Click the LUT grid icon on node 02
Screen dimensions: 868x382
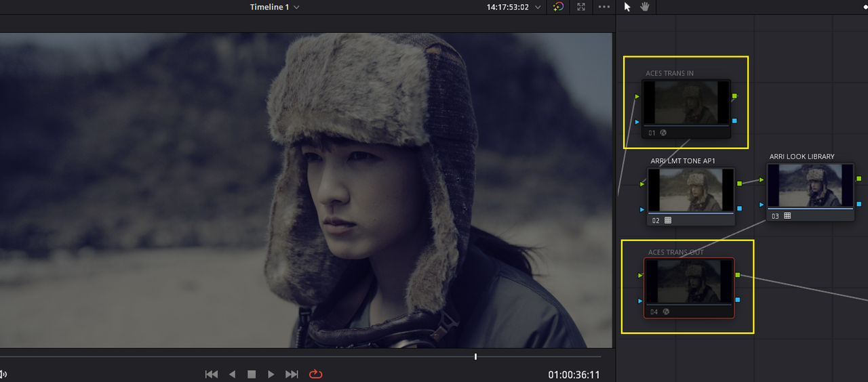click(x=667, y=220)
